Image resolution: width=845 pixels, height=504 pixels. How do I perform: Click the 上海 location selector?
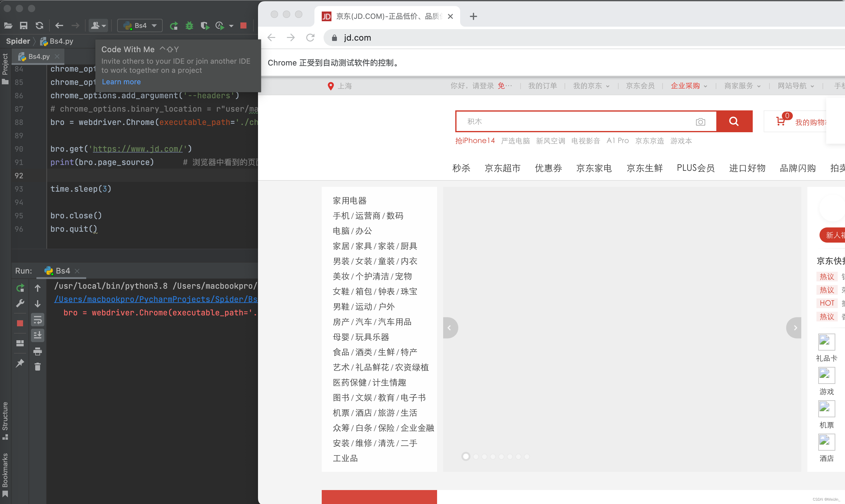pyautogui.click(x=340, y=86)
